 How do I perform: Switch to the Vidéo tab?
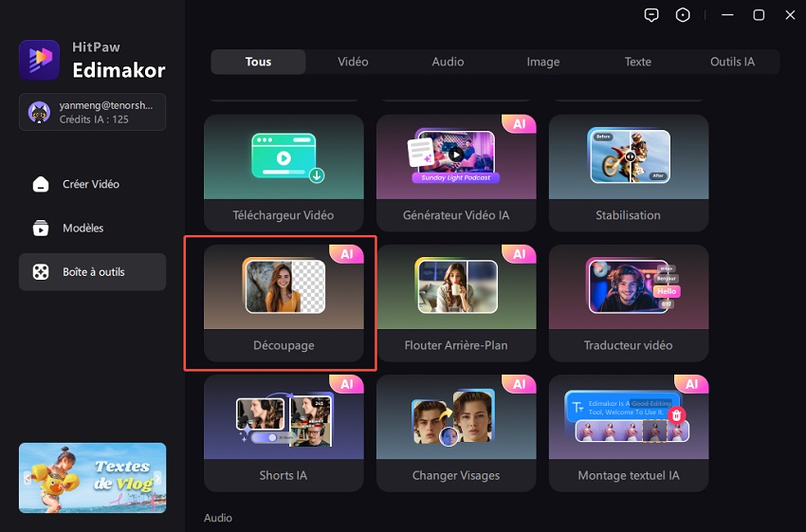click(353, 62)
